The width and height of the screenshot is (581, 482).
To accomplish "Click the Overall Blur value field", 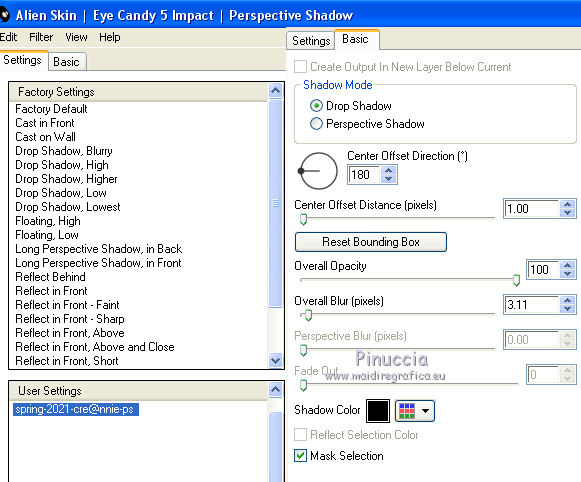I will 531,305.
